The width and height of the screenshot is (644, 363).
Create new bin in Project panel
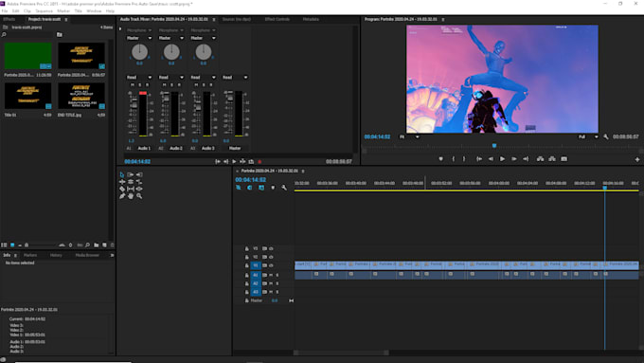pyautogui.click(x=96, y=245)
